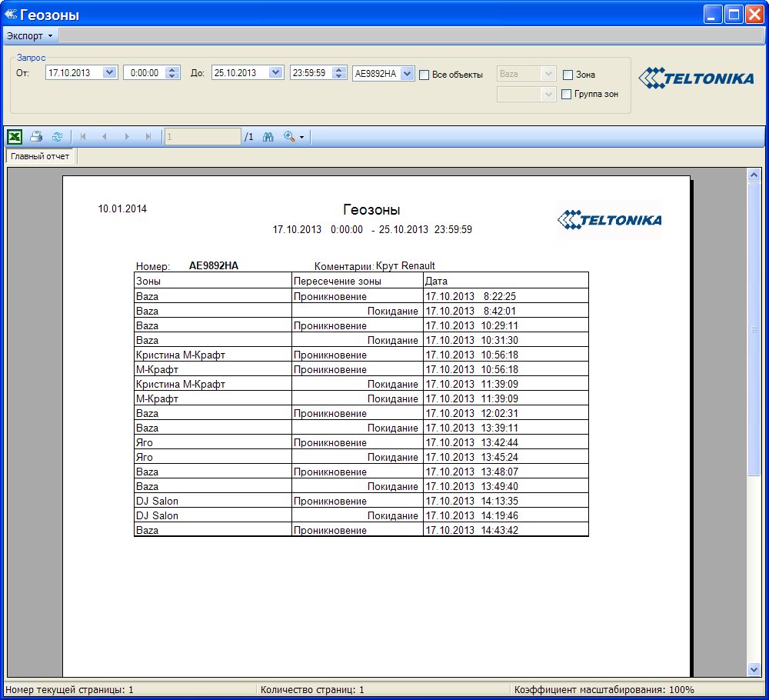This screenshot has height=700, width=769.
Task: Check the 'Группа зон' checkbox
Action: click(x=568, y=95)
